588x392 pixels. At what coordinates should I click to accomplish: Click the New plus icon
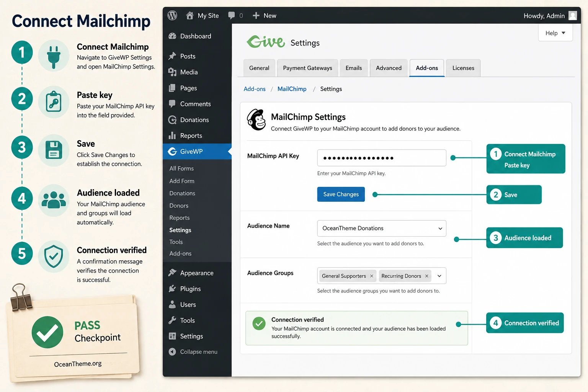[x=256, y=15]
